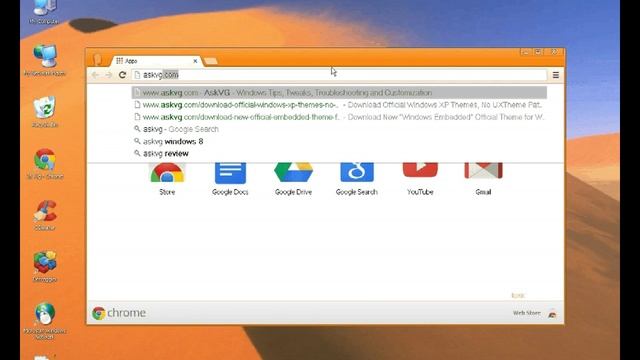640x360 pixels.
Task: Select the colorful cubes desktop icon
Action: coord(45,266)
